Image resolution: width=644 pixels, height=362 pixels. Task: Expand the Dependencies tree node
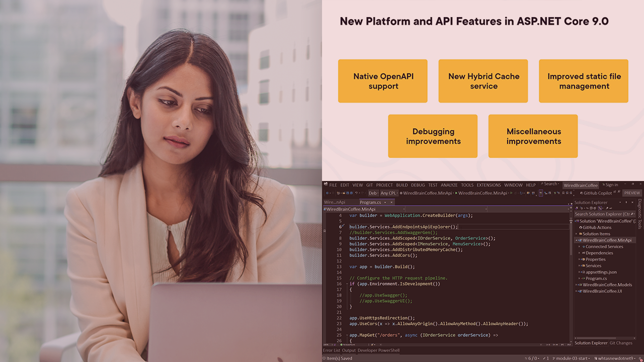coord(579,253)
